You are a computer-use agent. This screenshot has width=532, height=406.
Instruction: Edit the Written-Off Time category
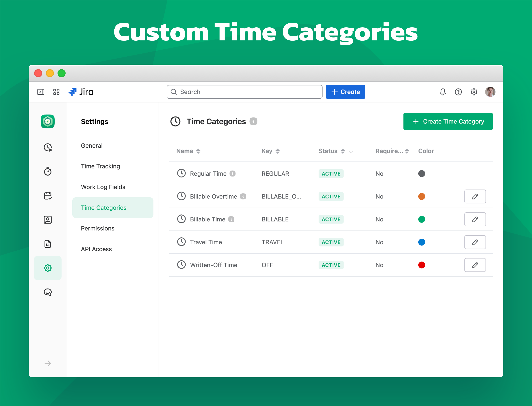pyautogui.click(x=475, y=265)
